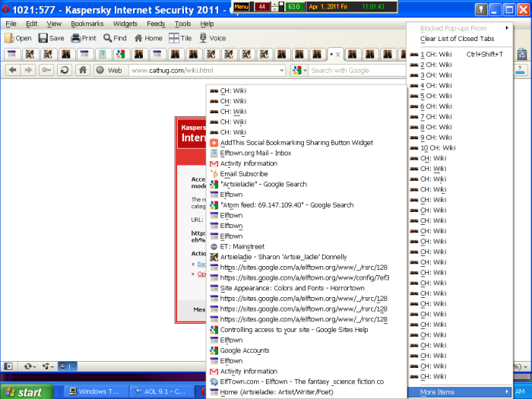Image resolution: width=532 pixels, height=399 pixels.
Task: Click the closed tabs trash can icon
Action: point(522,54)
